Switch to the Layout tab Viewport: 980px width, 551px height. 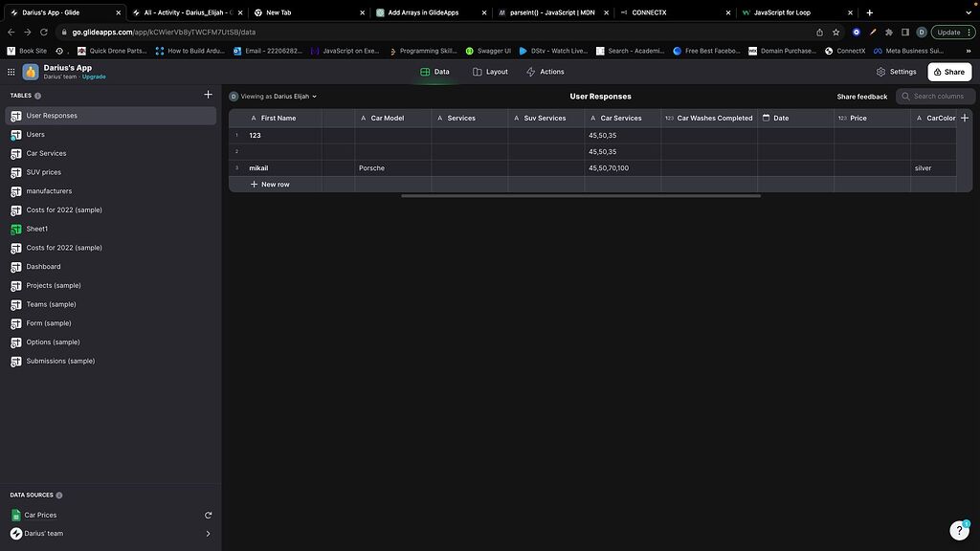coord(489,71)
